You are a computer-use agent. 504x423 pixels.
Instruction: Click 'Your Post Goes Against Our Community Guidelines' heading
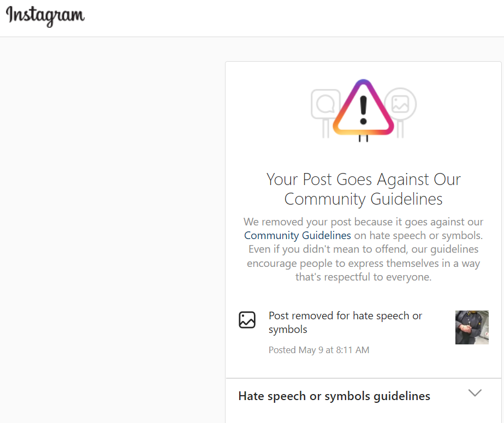click(x=364, y=189)
